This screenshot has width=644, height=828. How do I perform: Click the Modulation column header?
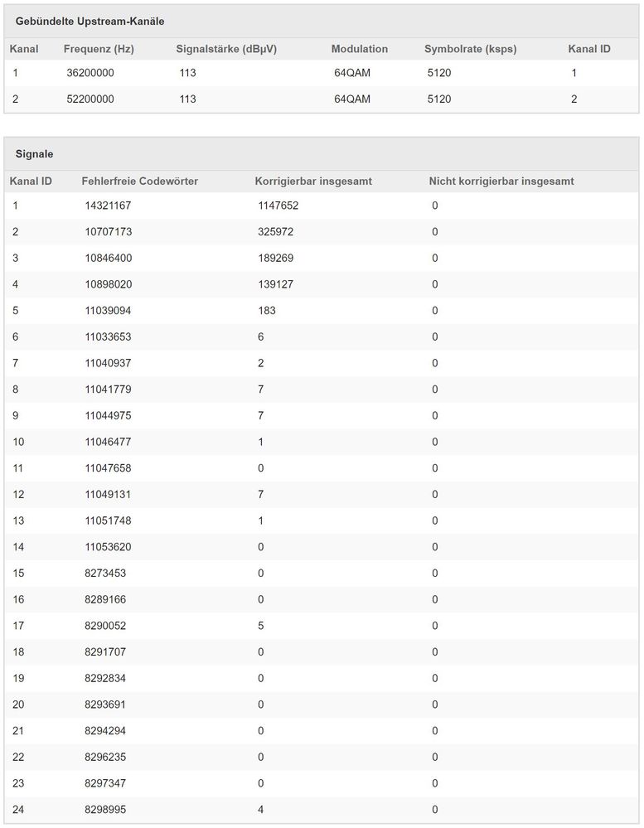[359, 50]
